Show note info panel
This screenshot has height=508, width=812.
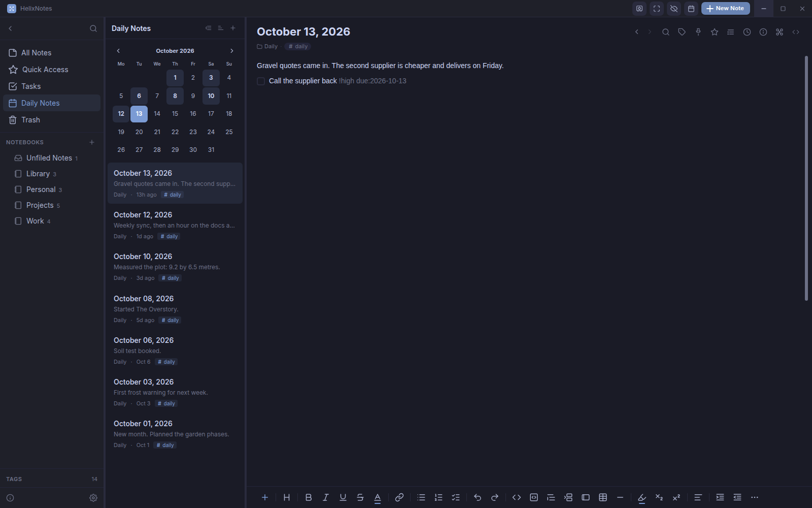tap(763, 32)
